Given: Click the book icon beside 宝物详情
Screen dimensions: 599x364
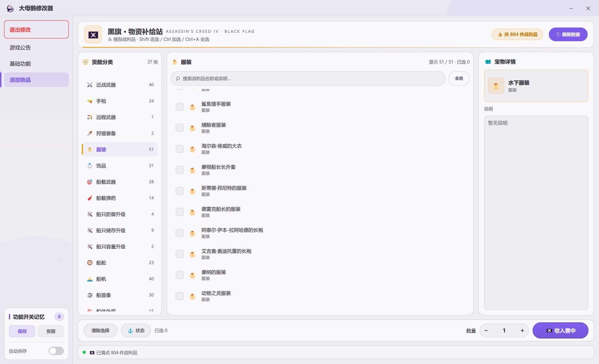Looking at the screenshot, I should (488, 62).
